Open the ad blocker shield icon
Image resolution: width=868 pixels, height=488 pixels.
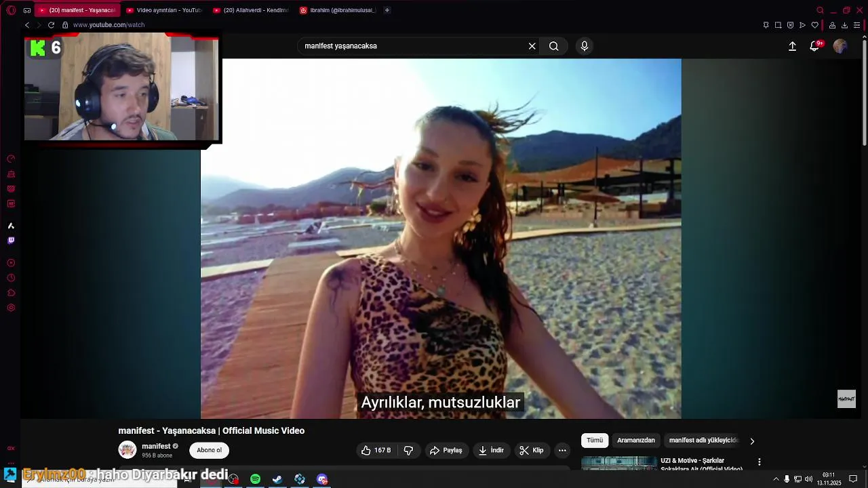pyautogui.click(x=790, y=25)
